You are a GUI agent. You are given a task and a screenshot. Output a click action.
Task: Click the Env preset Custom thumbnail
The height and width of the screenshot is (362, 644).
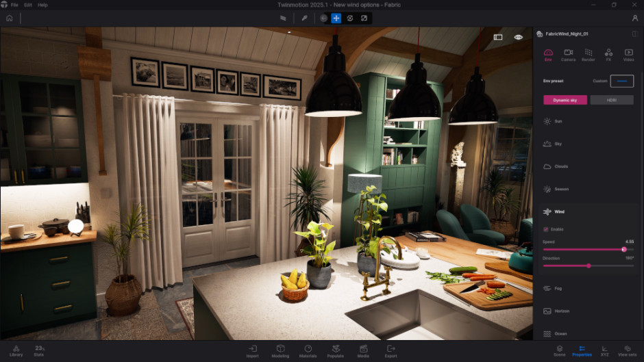pos(622,81)
